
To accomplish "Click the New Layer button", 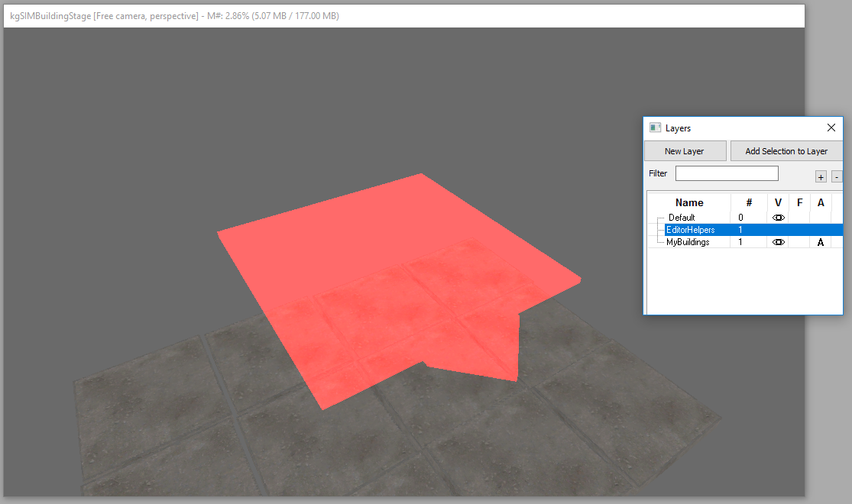I will point(685,151).
